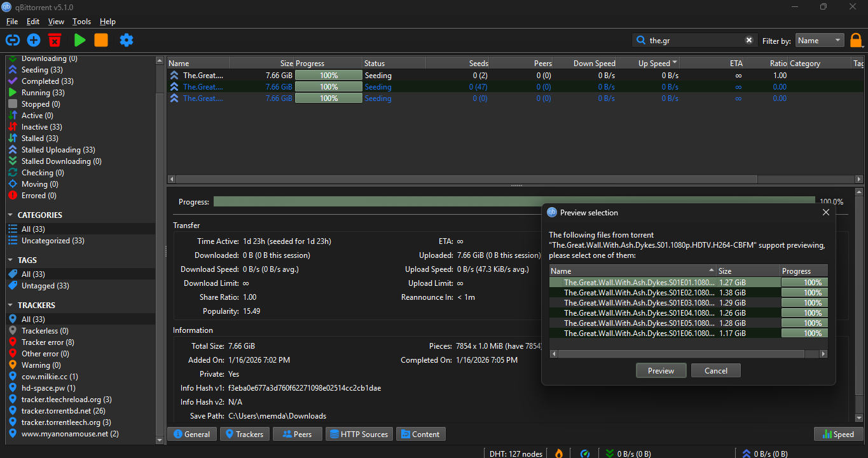Click the upload speed status bar entry

click(x=765, y=454)
